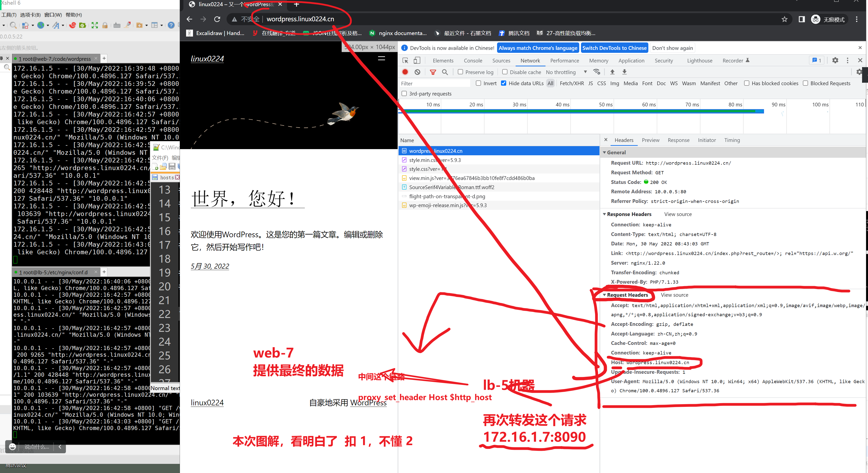Click Xshell globe encoding icon

(x=41, y=25)
